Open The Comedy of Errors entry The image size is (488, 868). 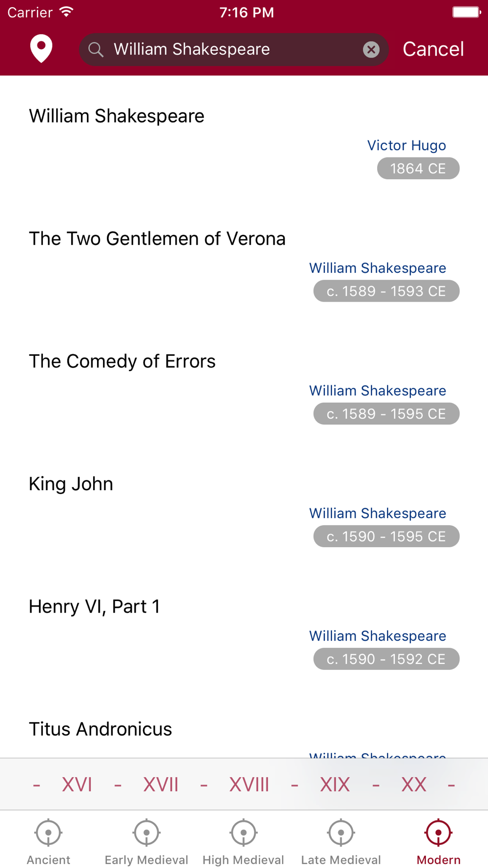pyautogui.click(x=244, y=389)
